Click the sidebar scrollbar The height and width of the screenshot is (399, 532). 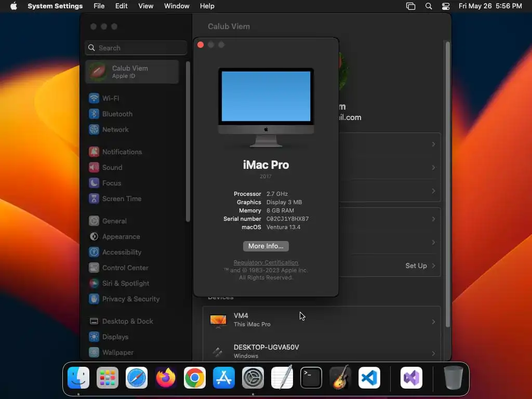point(188,142)
